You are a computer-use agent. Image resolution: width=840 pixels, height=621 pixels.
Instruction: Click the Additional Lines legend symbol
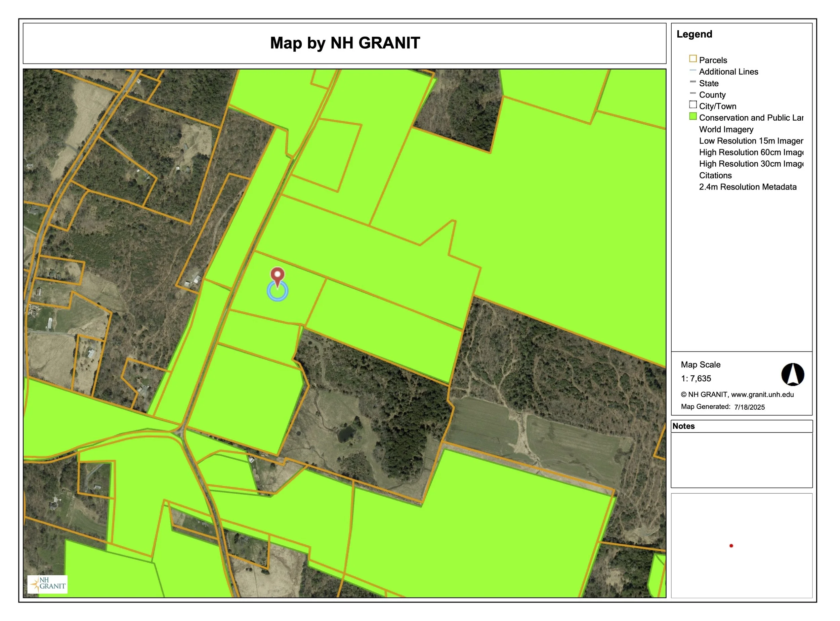coord(693,70)
